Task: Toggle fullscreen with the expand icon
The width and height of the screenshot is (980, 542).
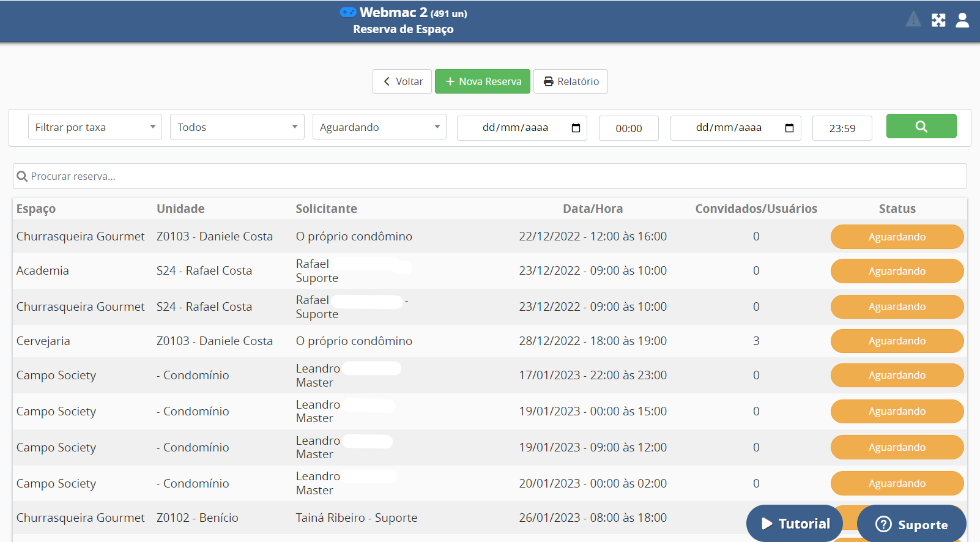Action: [x=938, y=20]
